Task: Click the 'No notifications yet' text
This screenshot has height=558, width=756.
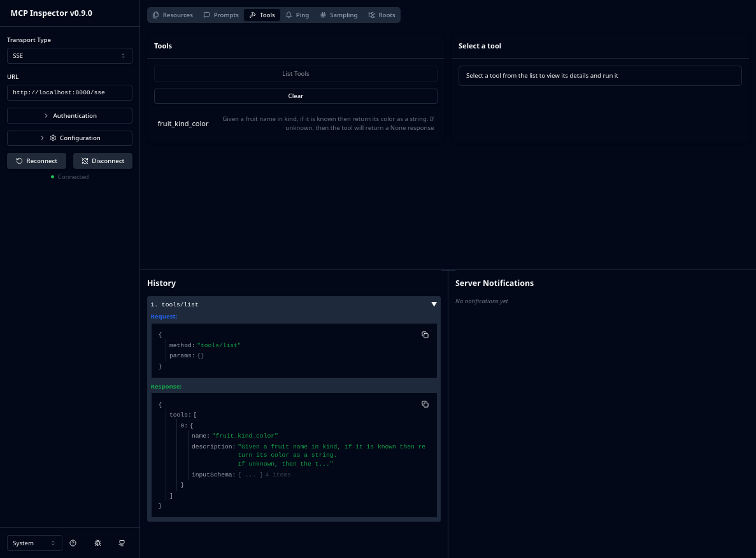Action: [481, 301]
